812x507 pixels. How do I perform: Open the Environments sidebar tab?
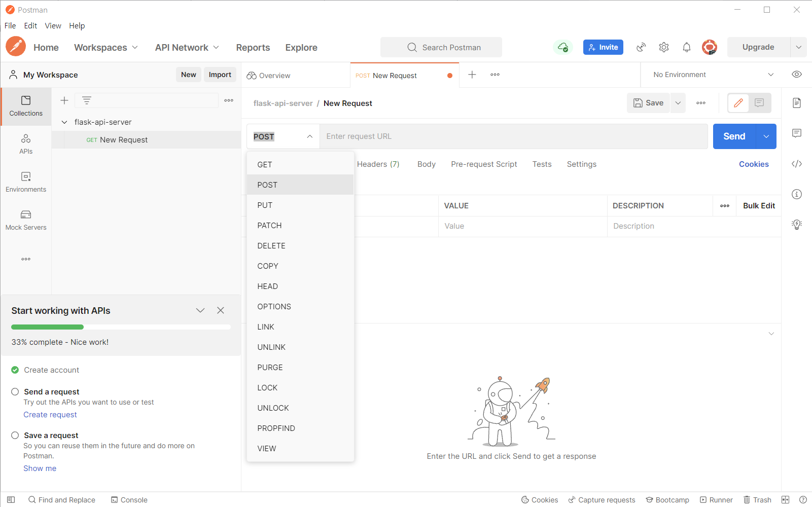click(x=26, y=183)
